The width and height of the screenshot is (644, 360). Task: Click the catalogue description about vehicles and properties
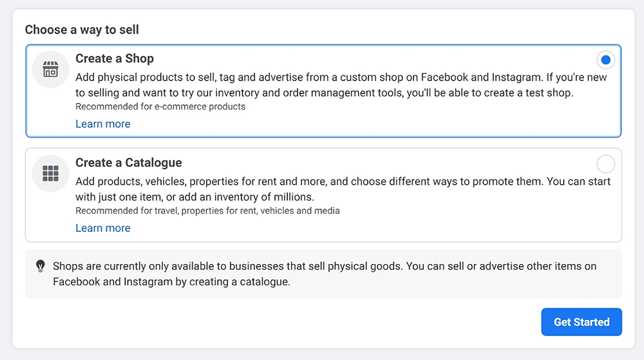(343, 182)
